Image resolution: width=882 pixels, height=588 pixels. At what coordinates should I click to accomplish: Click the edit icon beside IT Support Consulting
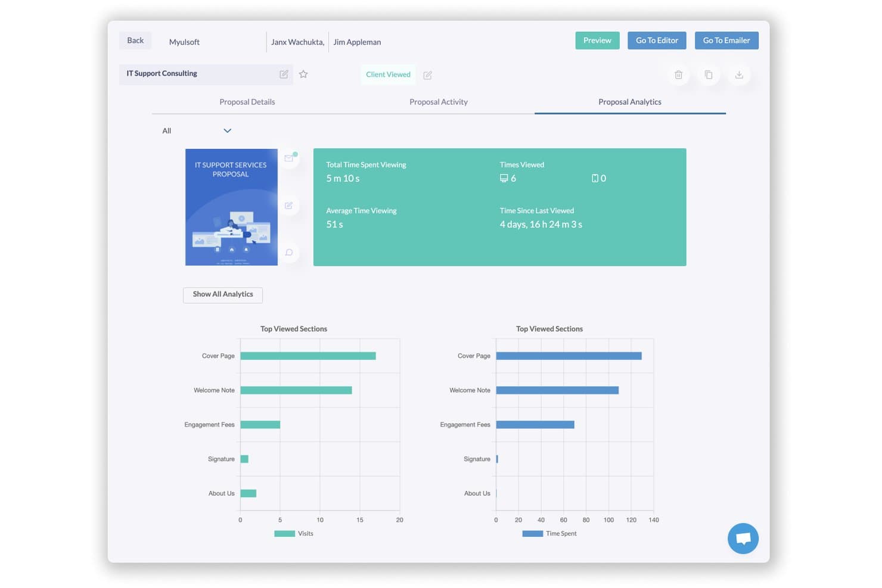[x=284, y=74]
